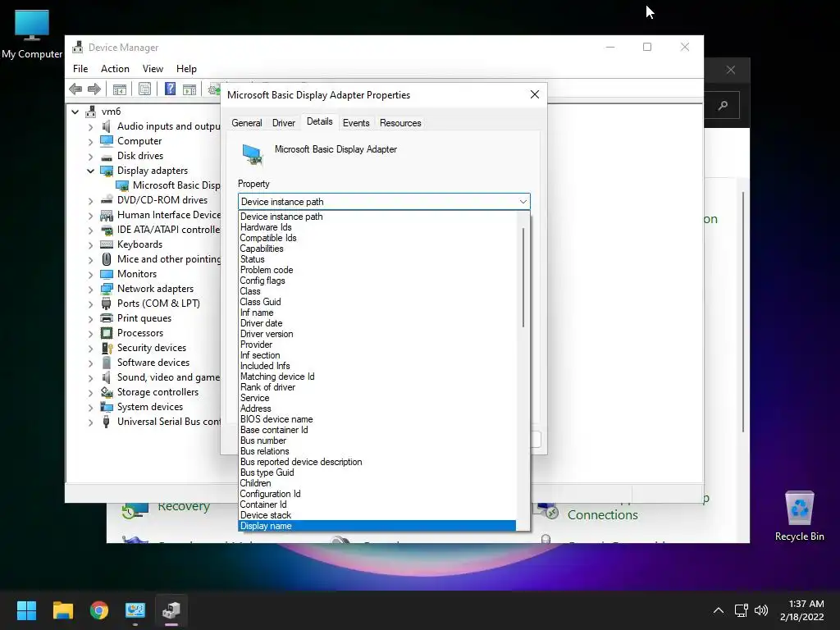Click the volume speaker tray icon

tap(760, 610)
